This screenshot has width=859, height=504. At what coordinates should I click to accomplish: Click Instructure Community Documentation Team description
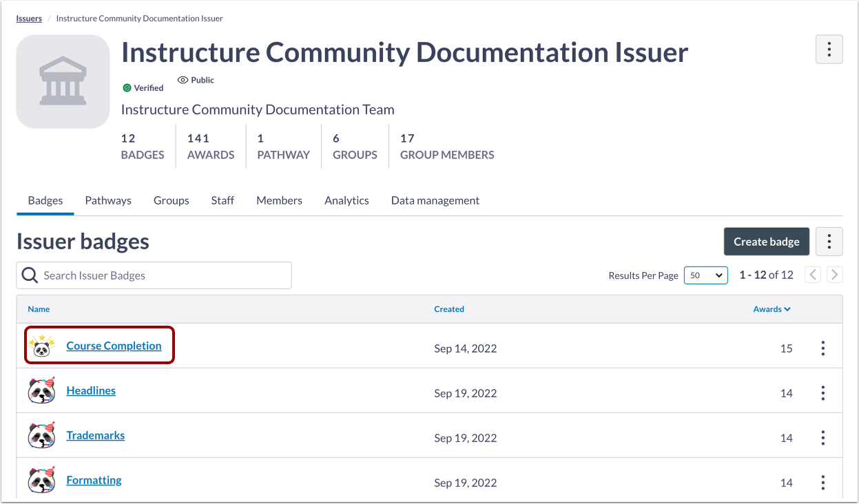coord(258,109)
